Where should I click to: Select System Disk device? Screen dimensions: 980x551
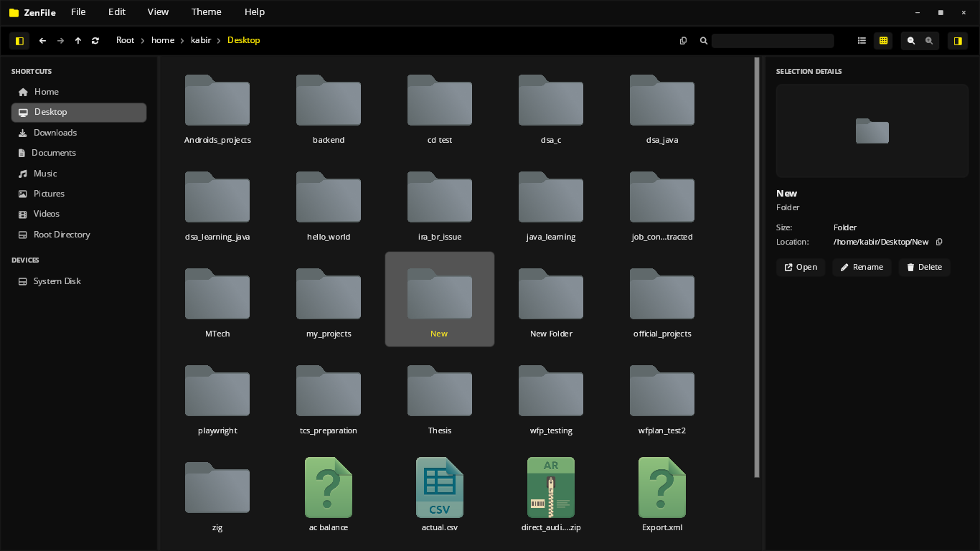(x=79, y=281)
